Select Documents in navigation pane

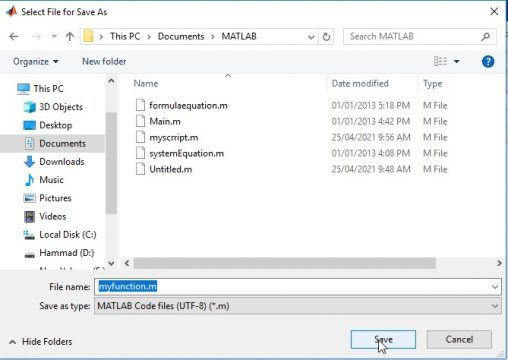click(62, 144)
